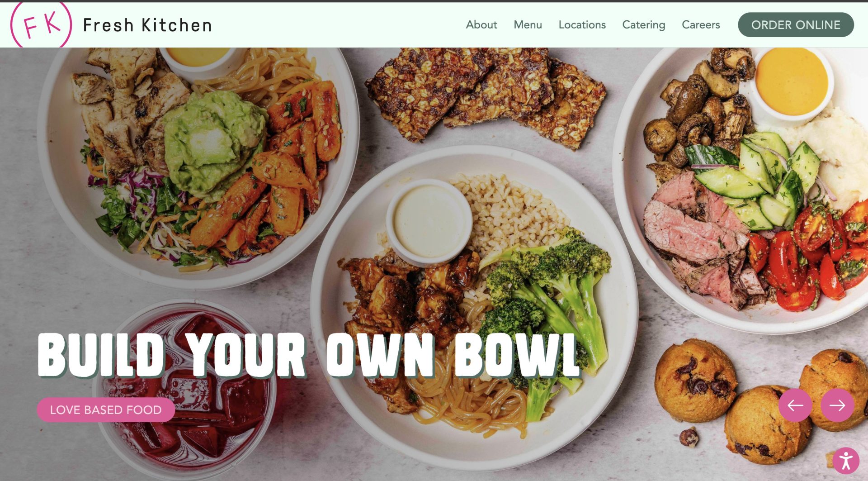Open the accessibility options widget
The width and height of the screenshot is (868, 481).
click(845, 461)
